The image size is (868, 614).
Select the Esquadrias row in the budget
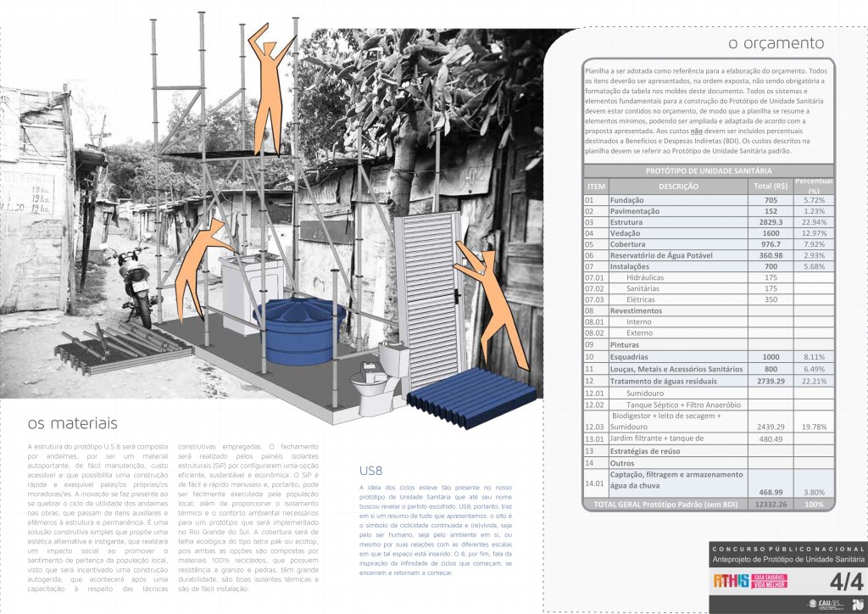coord(708,358)
